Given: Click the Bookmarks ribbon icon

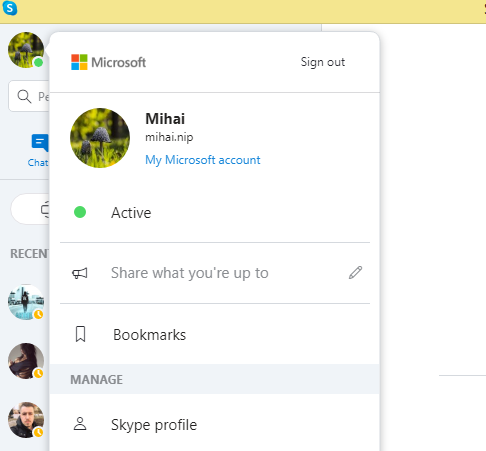Looking at the screenshot, I should point(80,334).
